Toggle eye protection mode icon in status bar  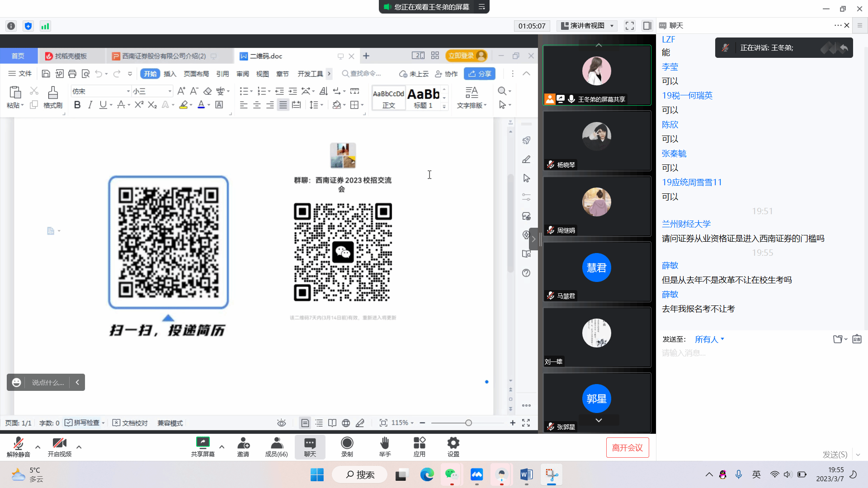(x=281, y=423)
